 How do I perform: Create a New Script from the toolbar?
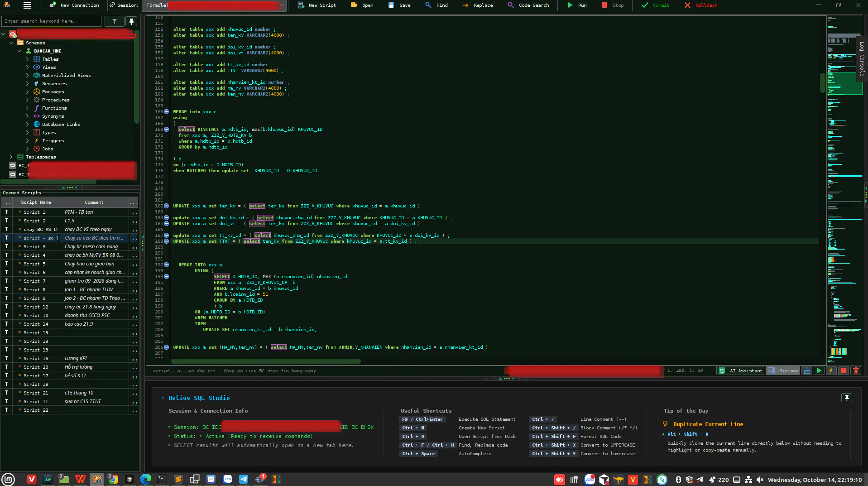coord(317,5)
